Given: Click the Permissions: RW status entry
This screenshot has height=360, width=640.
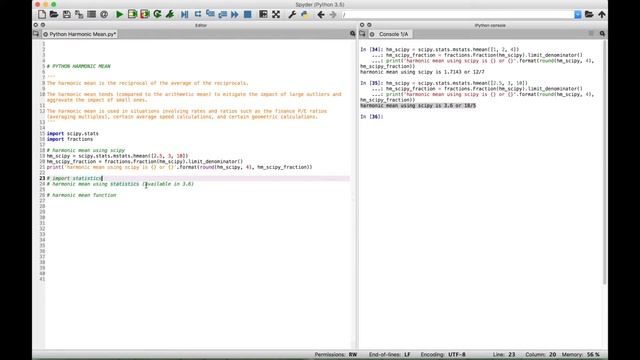Looking at the screenshot, I should (336, 355).
